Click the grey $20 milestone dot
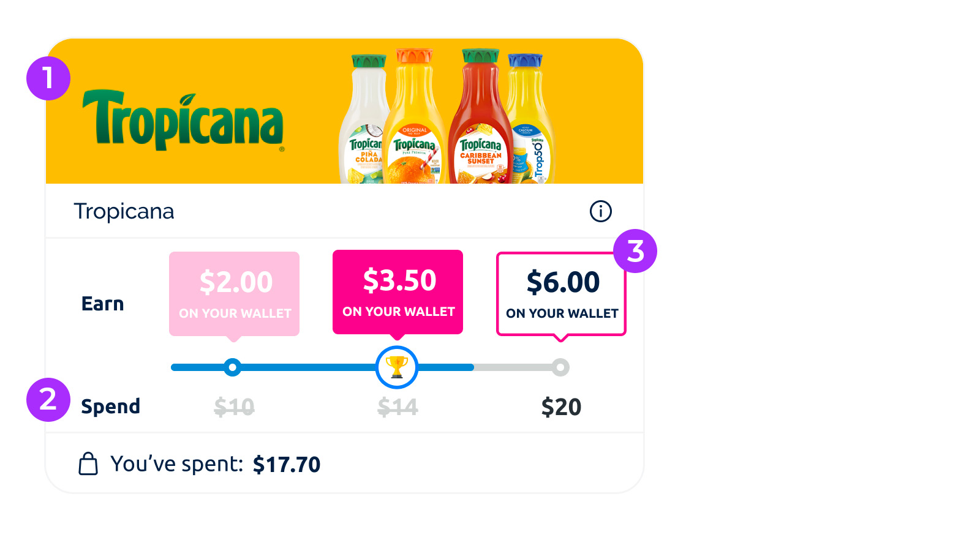The width and height of the screenshot is (980, 551). pyautogui.click(x=560, y=367)
